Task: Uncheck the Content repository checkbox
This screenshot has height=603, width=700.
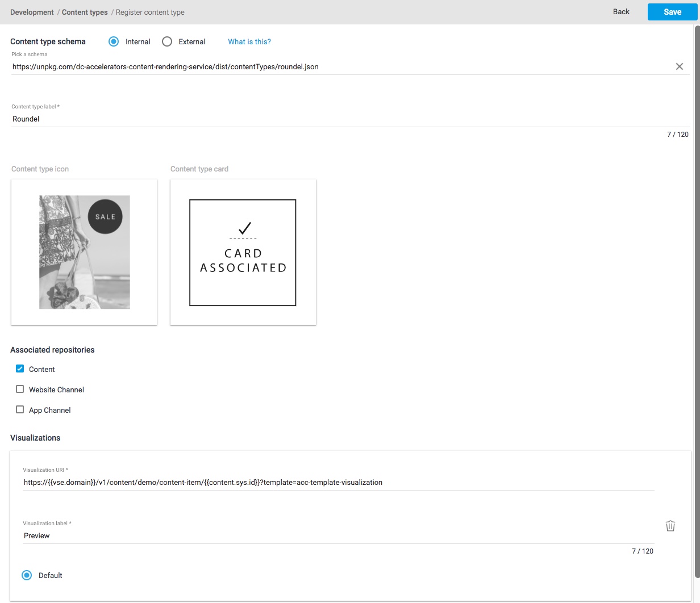Action: [x=20, y=369]
